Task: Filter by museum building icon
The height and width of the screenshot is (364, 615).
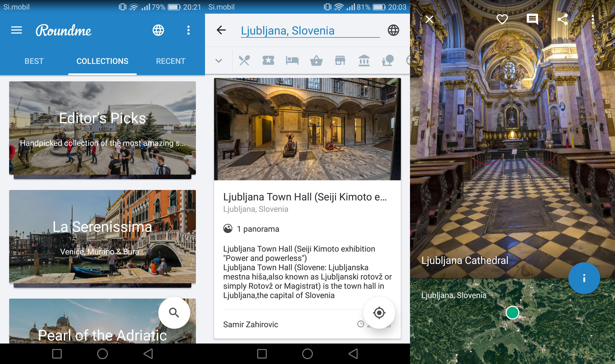Action: [364, 60]
